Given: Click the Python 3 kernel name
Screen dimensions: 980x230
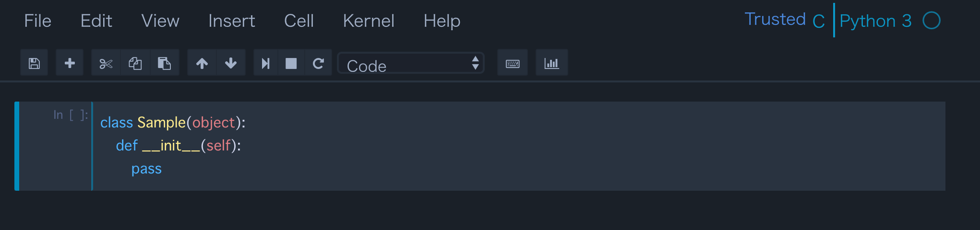Looking at the screenshot, I should pyautogui.click(x=875, y=21).
